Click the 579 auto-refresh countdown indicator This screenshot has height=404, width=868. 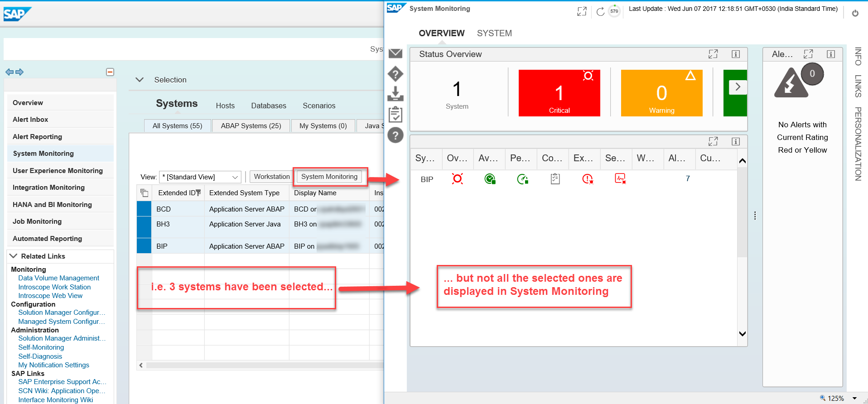click(x=614, y=11)
